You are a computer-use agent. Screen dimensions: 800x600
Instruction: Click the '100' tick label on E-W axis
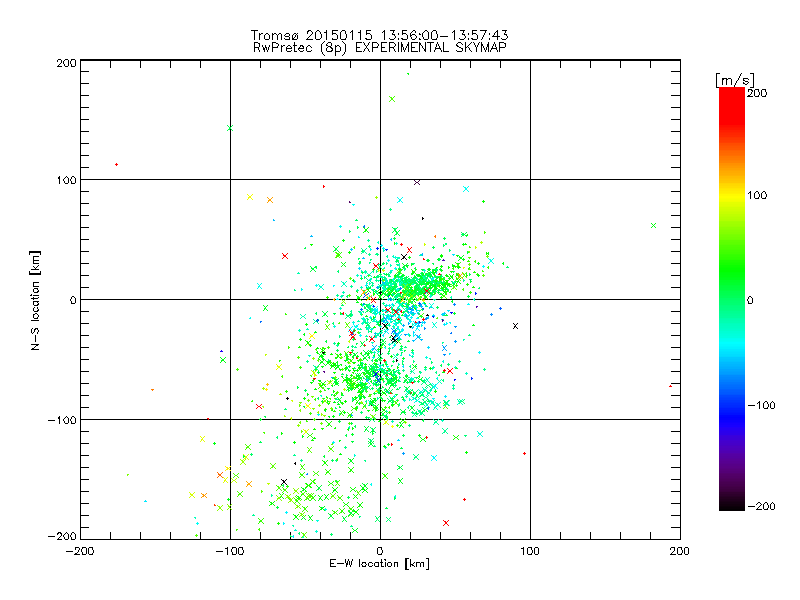530,551
